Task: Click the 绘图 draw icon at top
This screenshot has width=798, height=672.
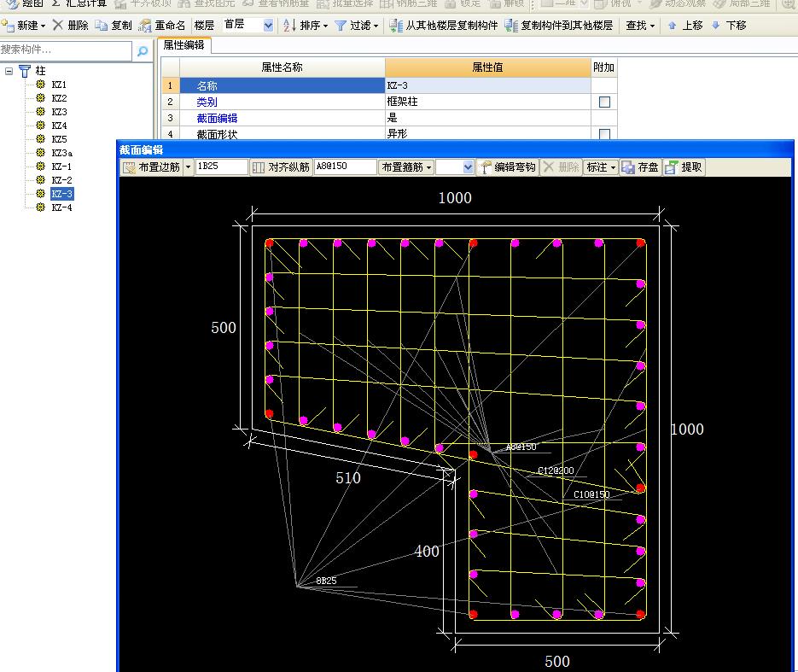Action: tap(11, 3)
